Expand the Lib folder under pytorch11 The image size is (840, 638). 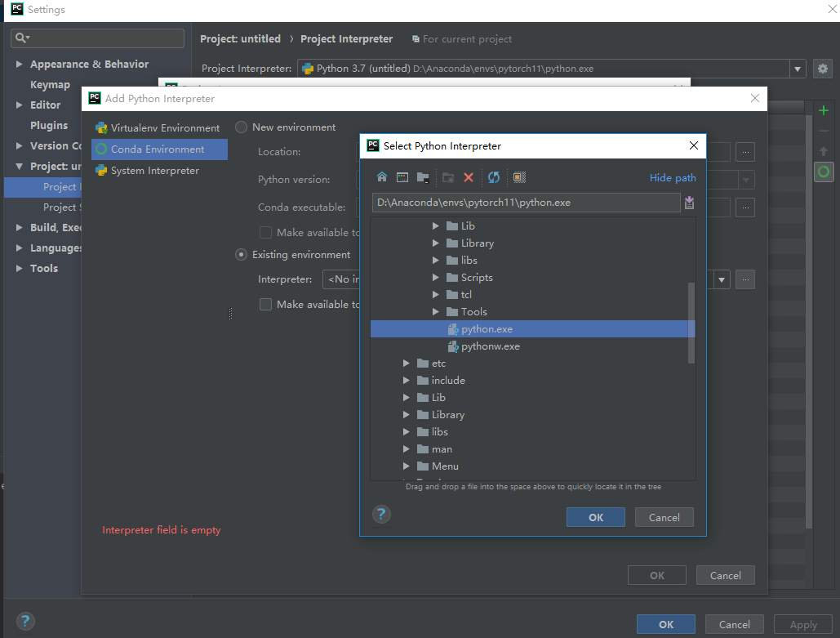point(436,226)
